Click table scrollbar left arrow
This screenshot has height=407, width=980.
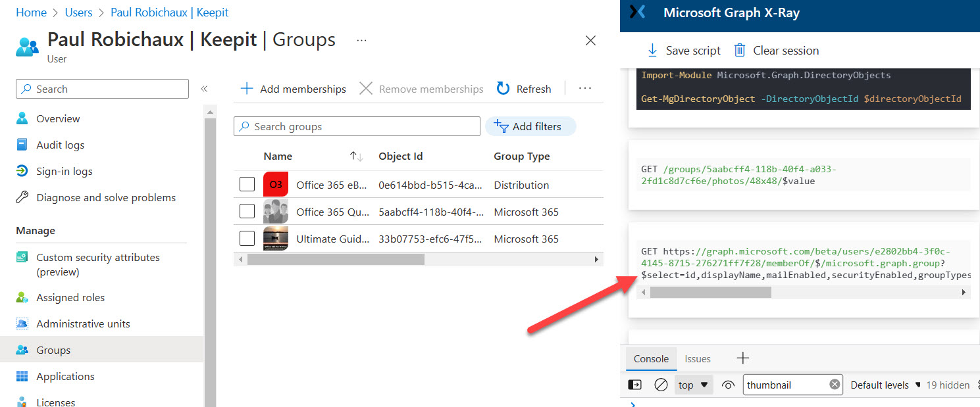click(240, 260)
